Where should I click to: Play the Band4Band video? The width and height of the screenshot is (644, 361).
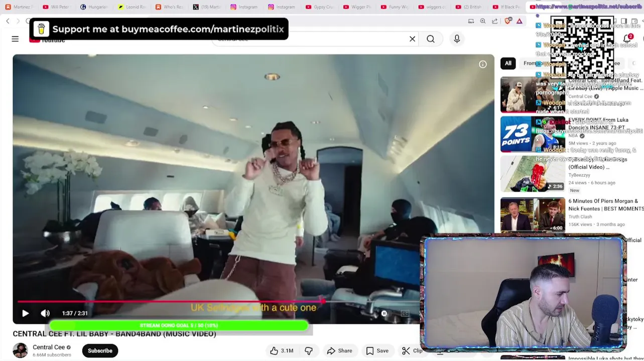coord(25,313)
